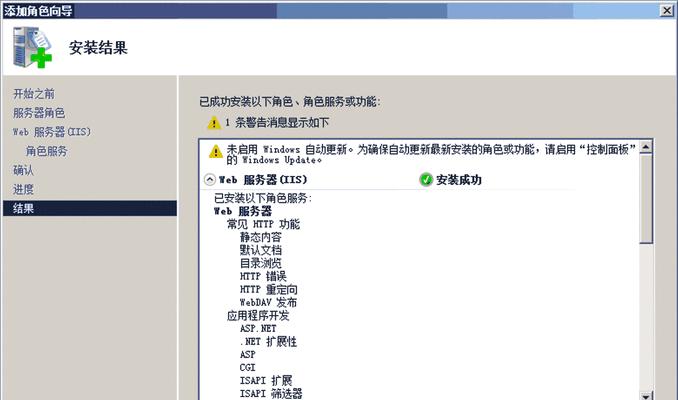Click the 应用程序开发 entry
Screen dimensions: 678x400
point(258,315)
